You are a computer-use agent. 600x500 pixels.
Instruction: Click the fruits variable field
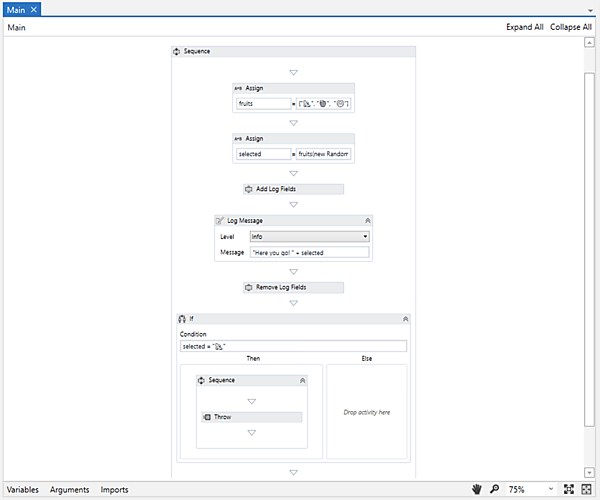pos(263,104)
